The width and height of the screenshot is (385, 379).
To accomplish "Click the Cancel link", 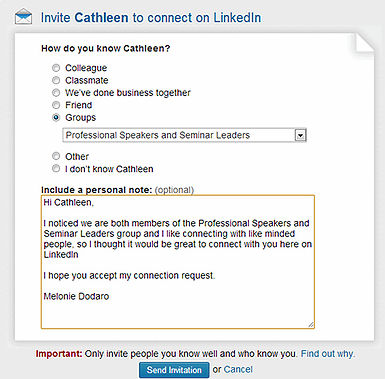I will click(238, 369).
